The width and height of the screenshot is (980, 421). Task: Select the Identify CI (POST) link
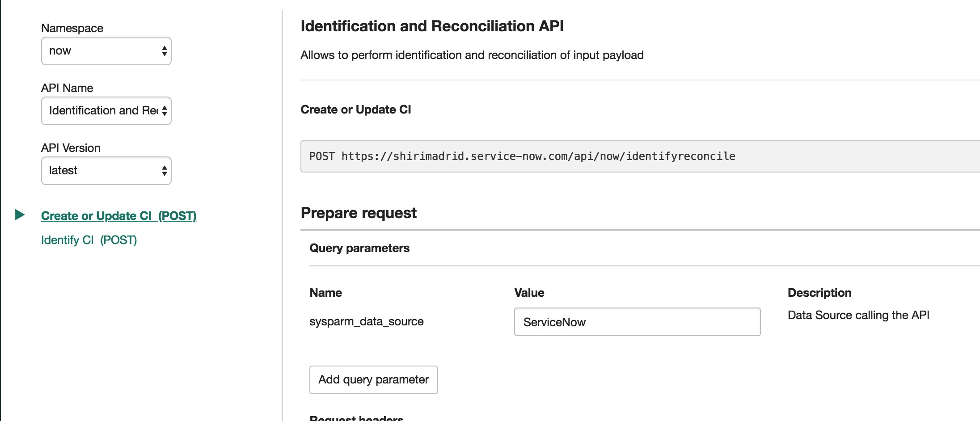[89, 240]
